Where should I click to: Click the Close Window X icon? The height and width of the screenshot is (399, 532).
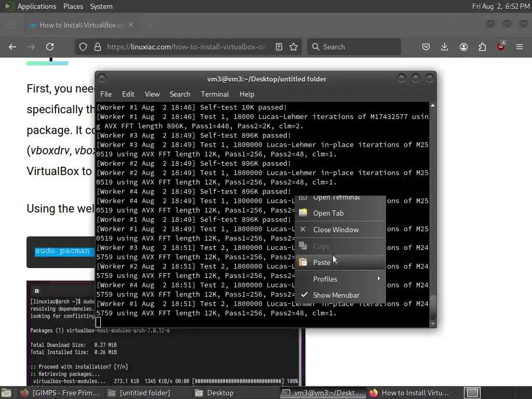point(303,229)
